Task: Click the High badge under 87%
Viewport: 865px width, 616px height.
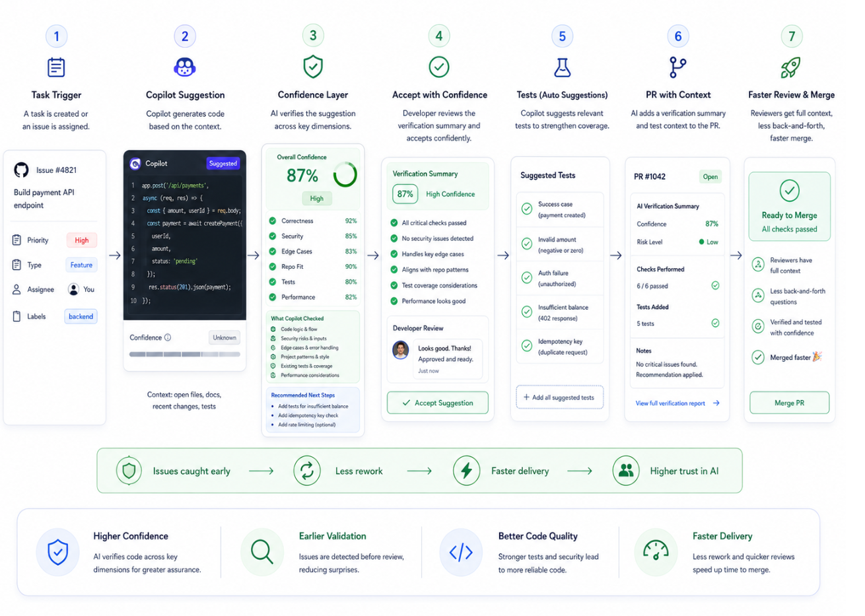Action: pos(317,198)
